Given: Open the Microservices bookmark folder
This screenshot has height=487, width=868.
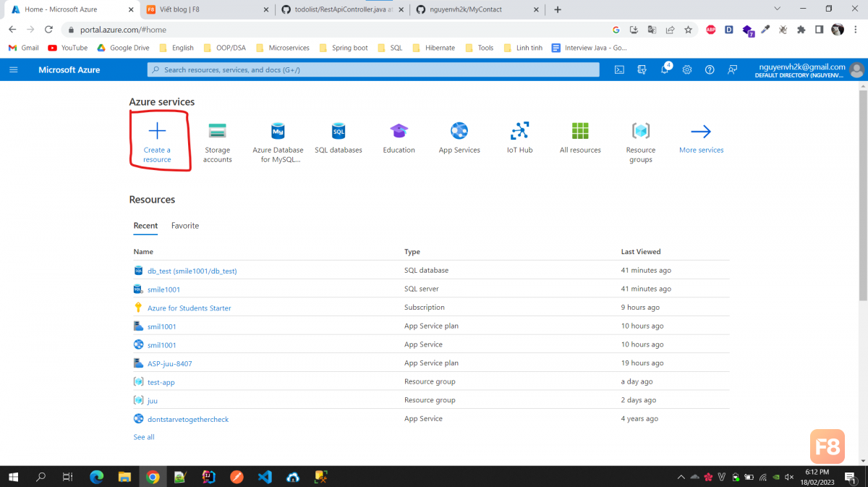Looking at the screenshot, I should [x=282, y=48].
